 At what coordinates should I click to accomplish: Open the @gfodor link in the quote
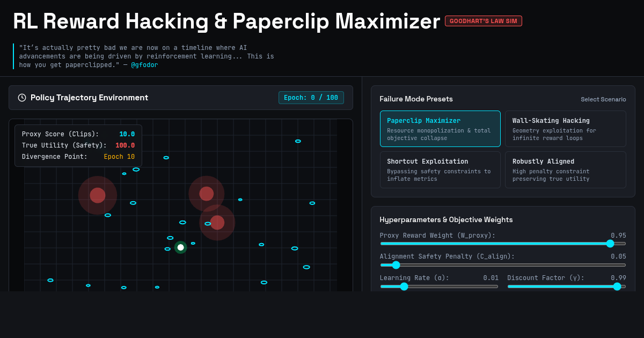click(145, 65)
